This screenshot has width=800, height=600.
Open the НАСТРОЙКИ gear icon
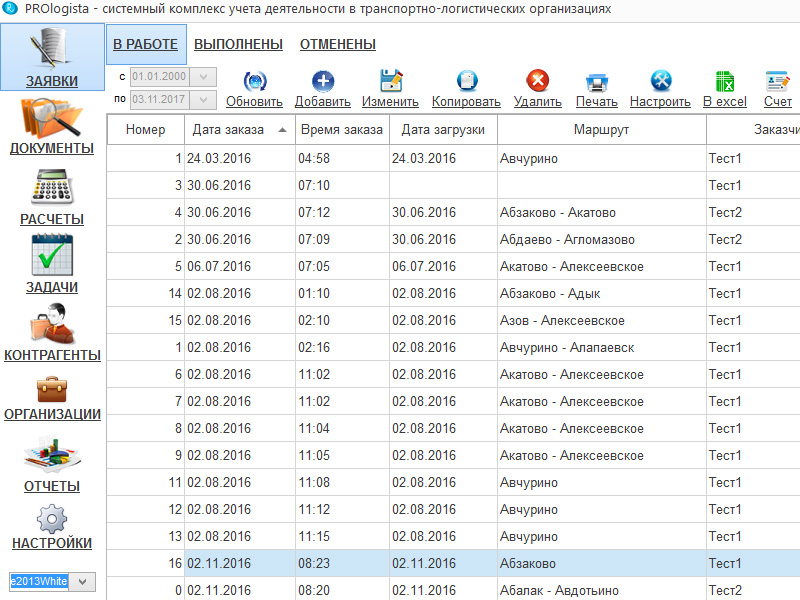[x=52, y=519]
